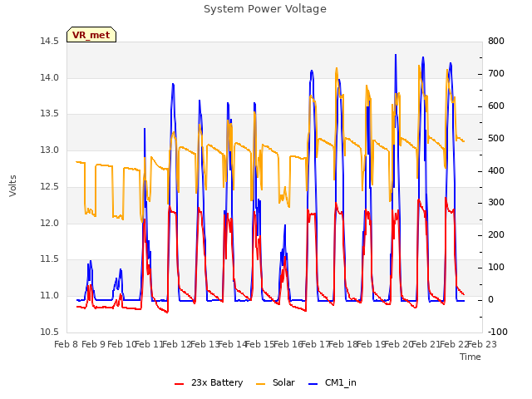The width and height of the screenshot is (532, 399).
Task: Click the "Time" x-axis label
Action: pyautogui.click(x=470, y=357)
